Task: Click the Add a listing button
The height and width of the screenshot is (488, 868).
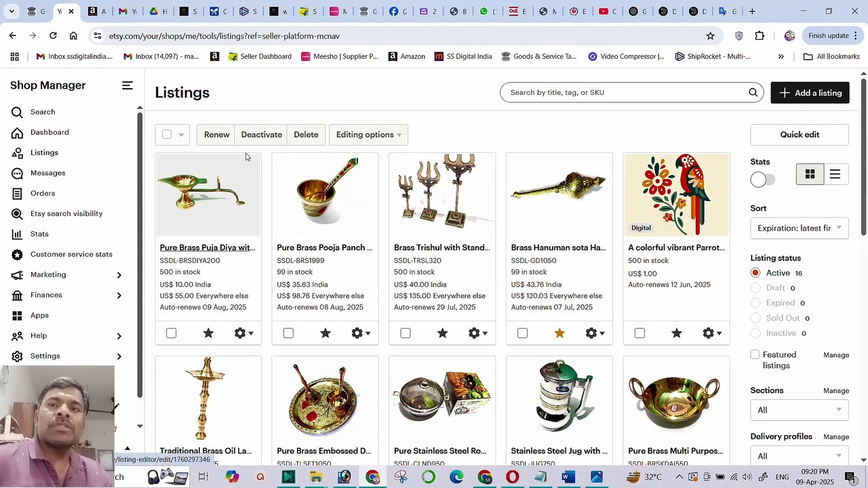Action: [810, 93]
